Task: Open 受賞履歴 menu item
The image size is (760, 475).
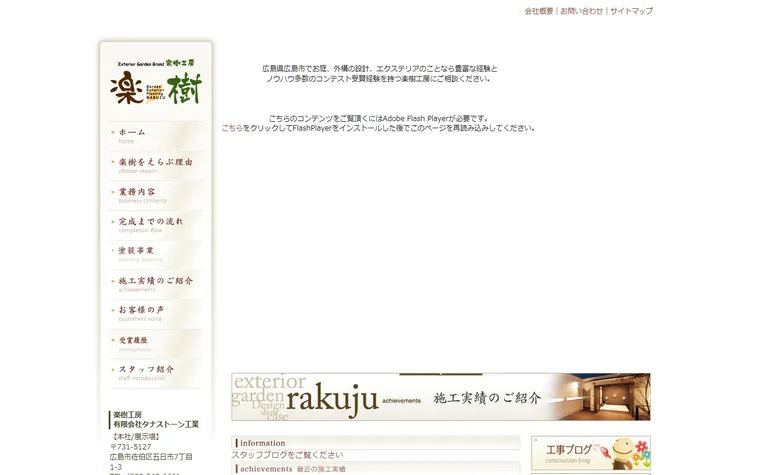Action: tap(156, 344)
